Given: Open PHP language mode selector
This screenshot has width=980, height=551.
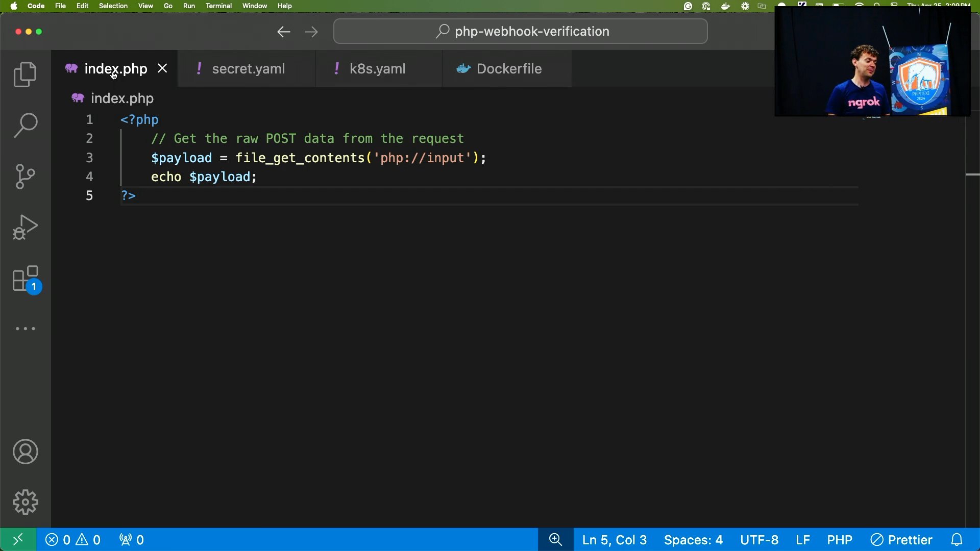Looking at the screenshot, I should [x=840, y=540].
